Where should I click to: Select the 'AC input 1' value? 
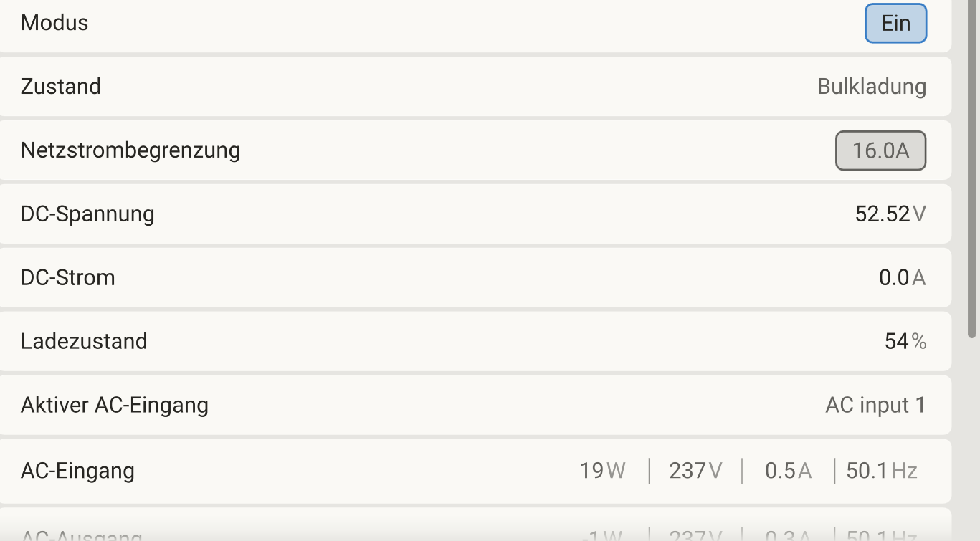click(875, 406)
